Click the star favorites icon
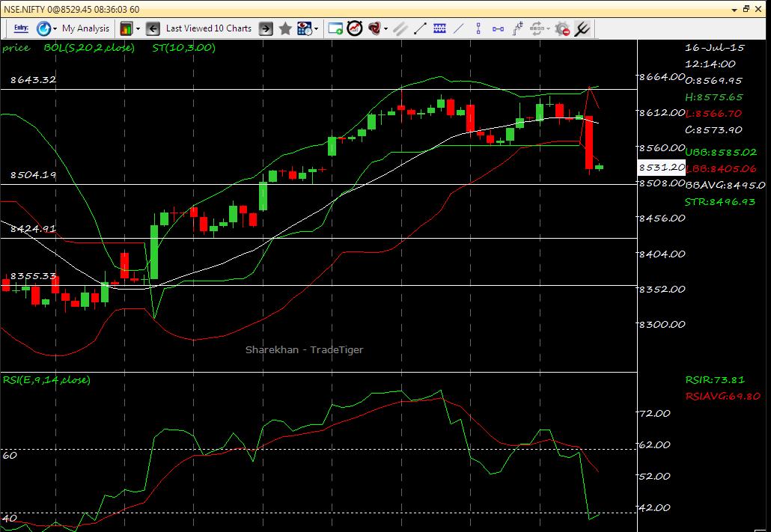Viewport: 771px width, 532px height. (x=285, y=28)
